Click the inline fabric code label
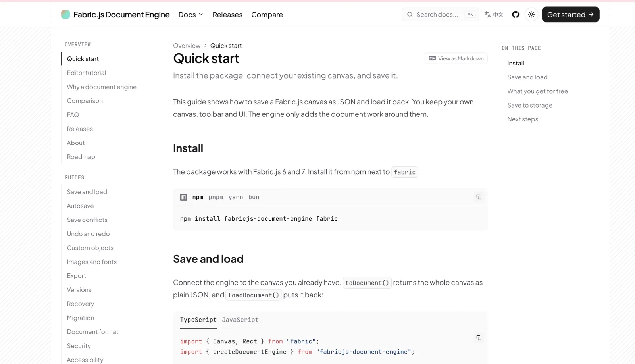The width and height of the screenshot is (635, 364). tap(405, 172)
